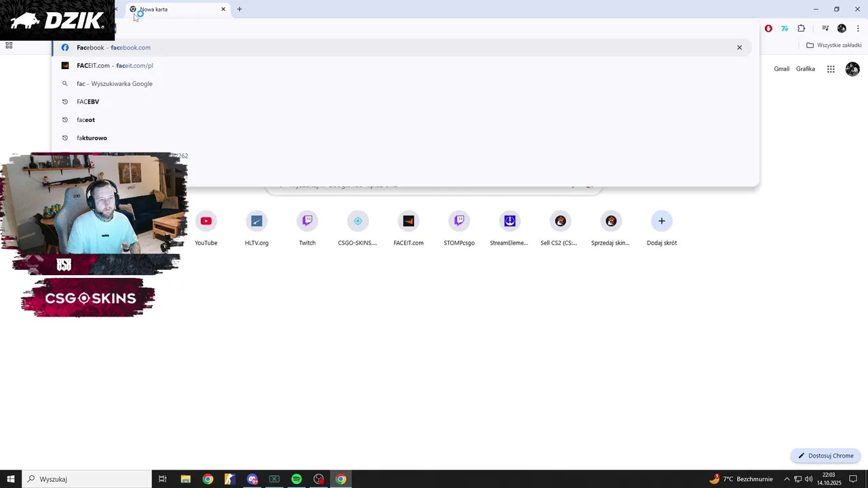Open the green Excel-style taskbar app
This screenshot has width=868, height=488.
coord(274,479)
